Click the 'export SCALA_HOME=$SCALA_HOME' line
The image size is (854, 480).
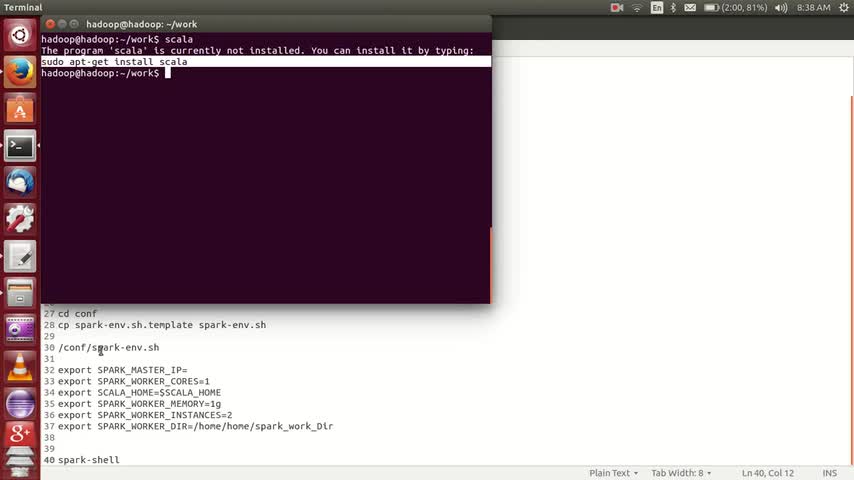(139, 392)
